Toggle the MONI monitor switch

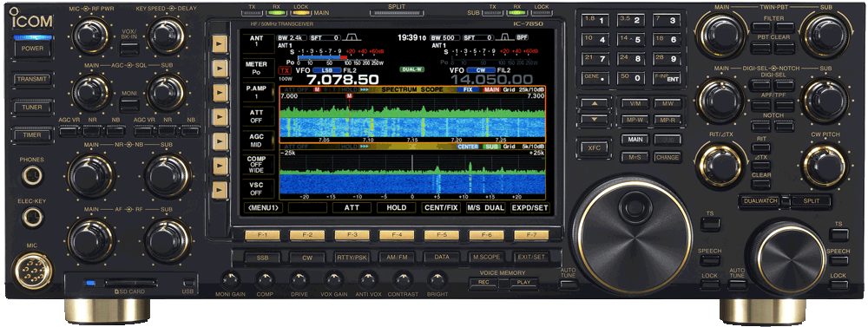click(129, 105)
